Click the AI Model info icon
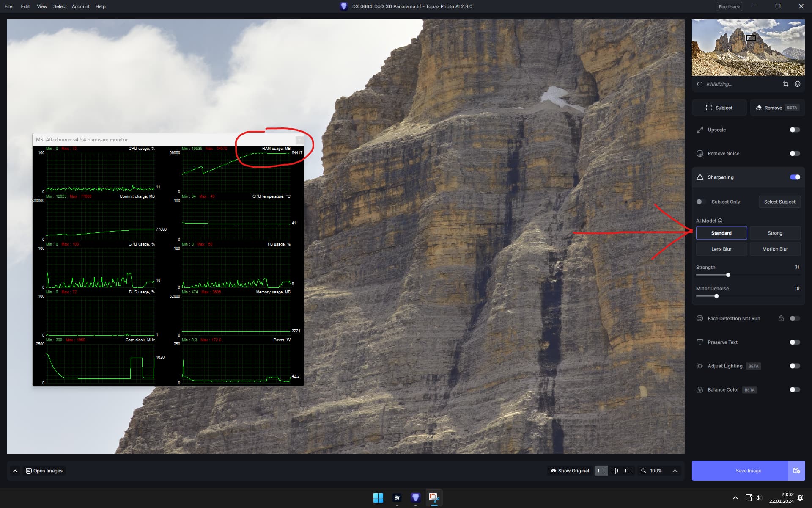Screen dimensions: 812x508 pyautogui.click(x=720, y=221)
